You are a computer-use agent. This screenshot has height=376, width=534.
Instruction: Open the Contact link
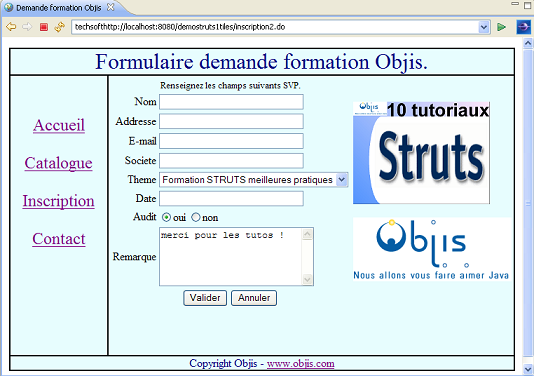59,239
